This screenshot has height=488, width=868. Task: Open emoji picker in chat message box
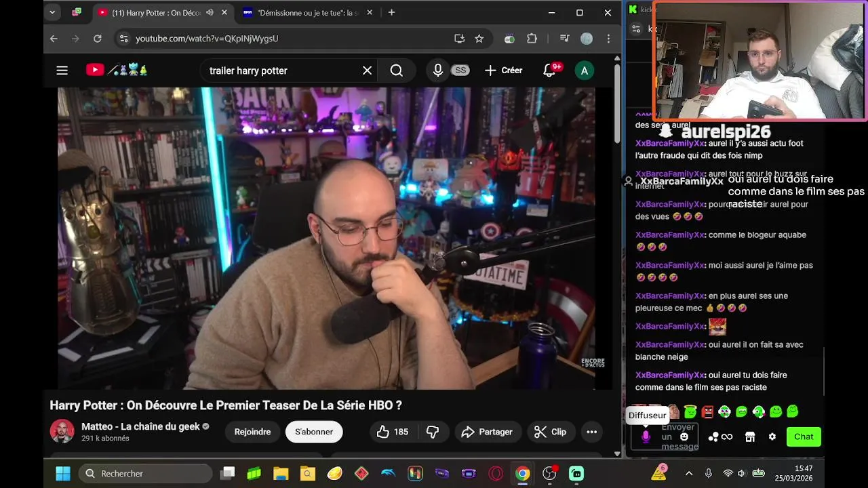coord(684,437)
